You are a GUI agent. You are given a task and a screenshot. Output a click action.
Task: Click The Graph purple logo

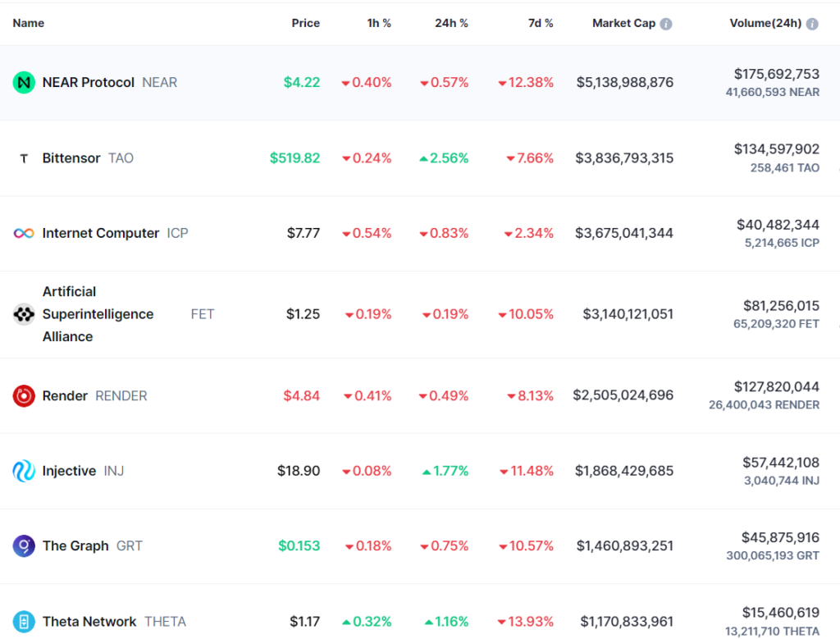24,545
